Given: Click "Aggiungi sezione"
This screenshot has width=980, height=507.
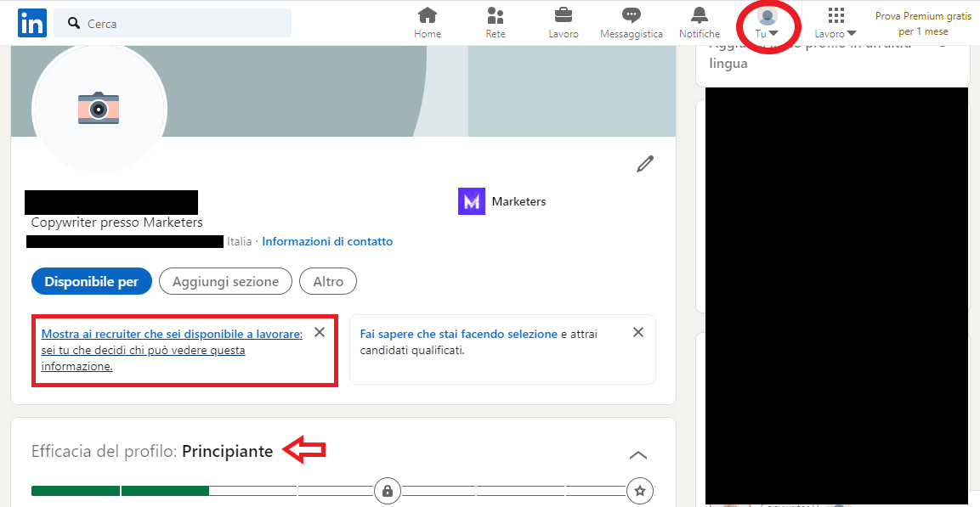Looking at the screenshot, I should (x=225, y=281).
